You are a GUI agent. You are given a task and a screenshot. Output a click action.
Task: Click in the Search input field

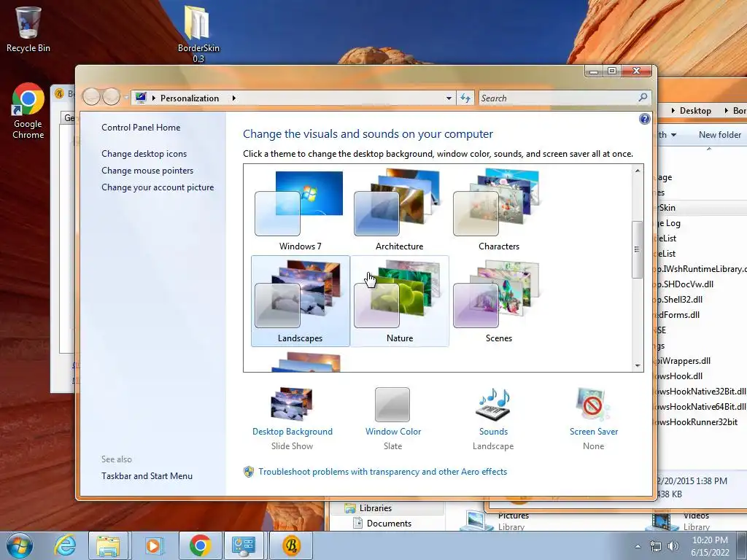coord(557,98)
